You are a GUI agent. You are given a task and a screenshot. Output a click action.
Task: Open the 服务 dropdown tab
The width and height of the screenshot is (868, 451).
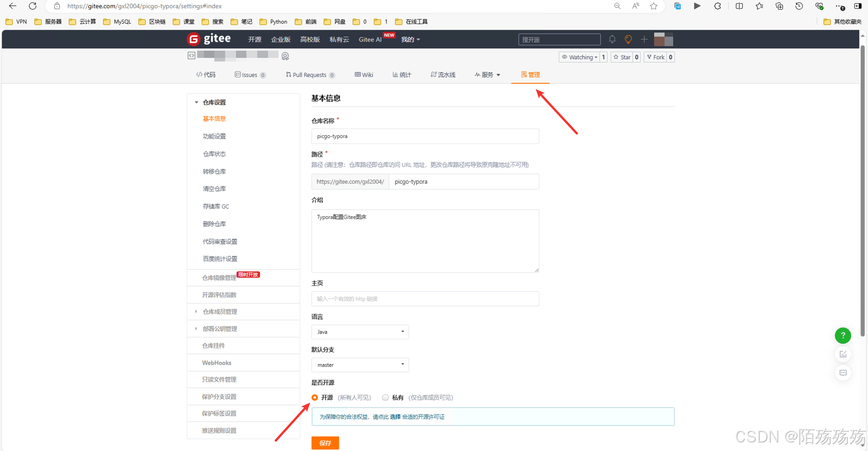(487, 75)
